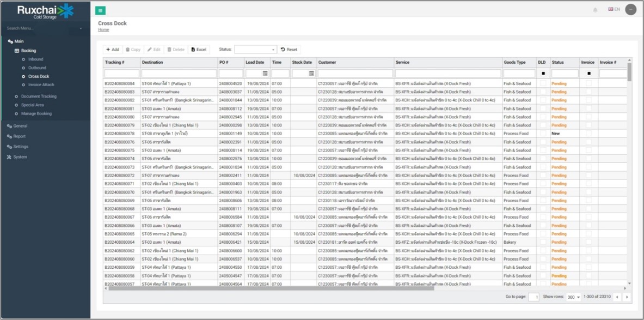Click the stock date 15/08/2024 cell

pos(304,242)
